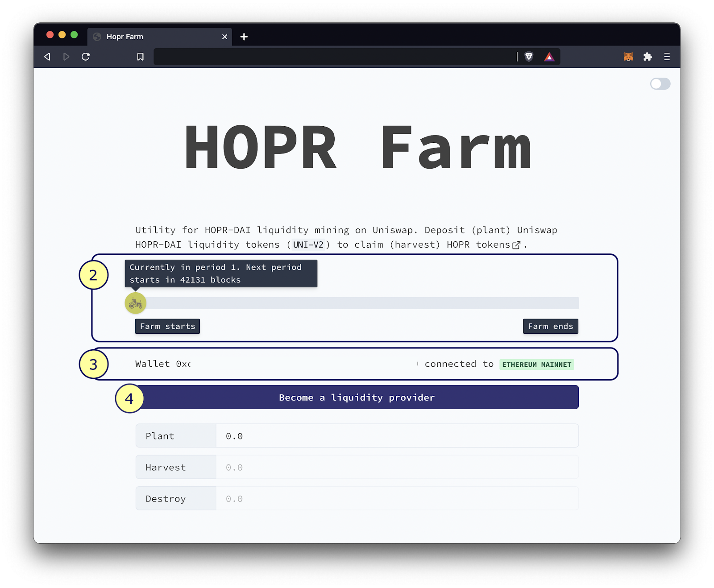Minimize window with the yellow button
Viewport: 714px width, 588px height.
[62, 35]
